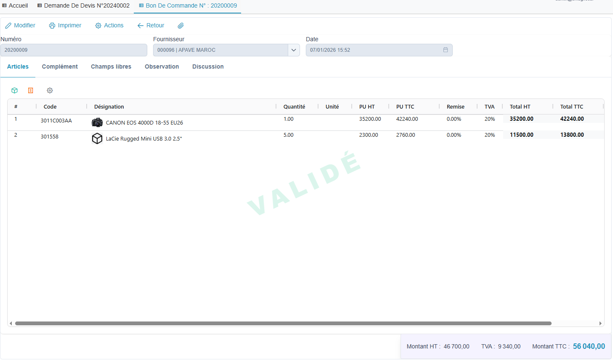
Task: Open the Actions menu
Action: coord(109,26)
